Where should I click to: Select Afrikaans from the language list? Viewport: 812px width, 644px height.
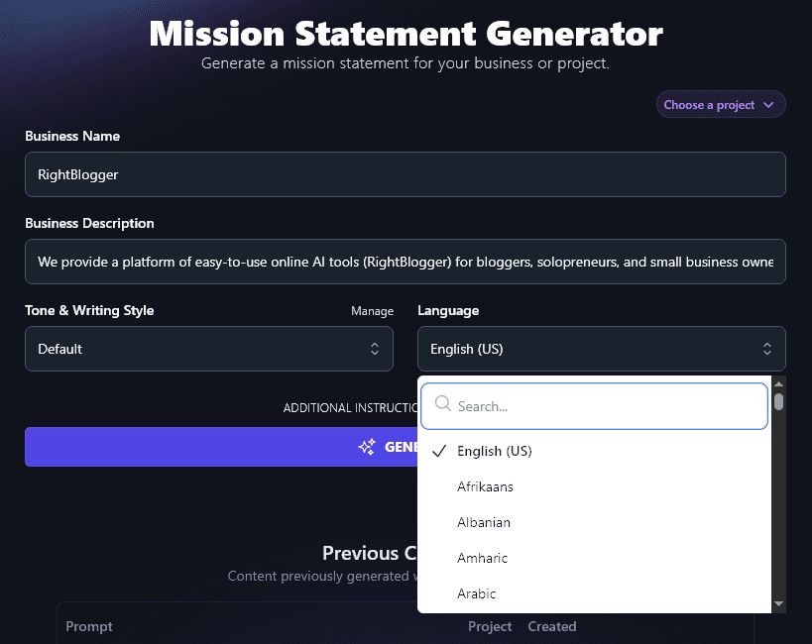click(x=485, y=486)
